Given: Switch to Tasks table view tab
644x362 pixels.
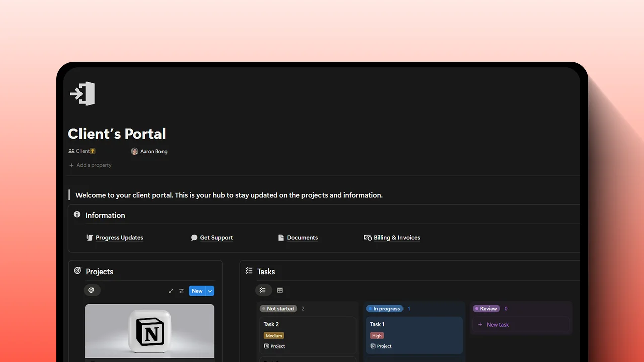Looking at the screenshot, I should point(280,290).
